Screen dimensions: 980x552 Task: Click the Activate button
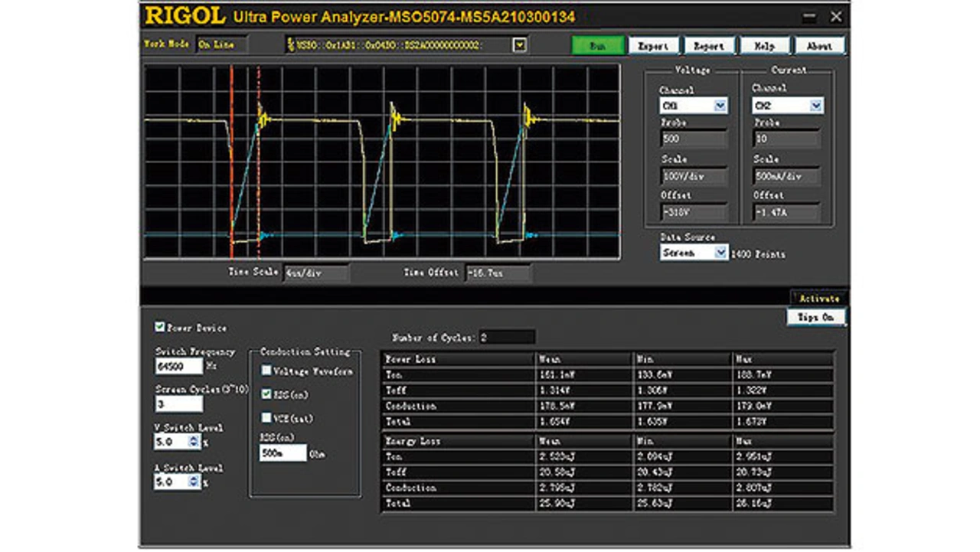tap(818, 299)
